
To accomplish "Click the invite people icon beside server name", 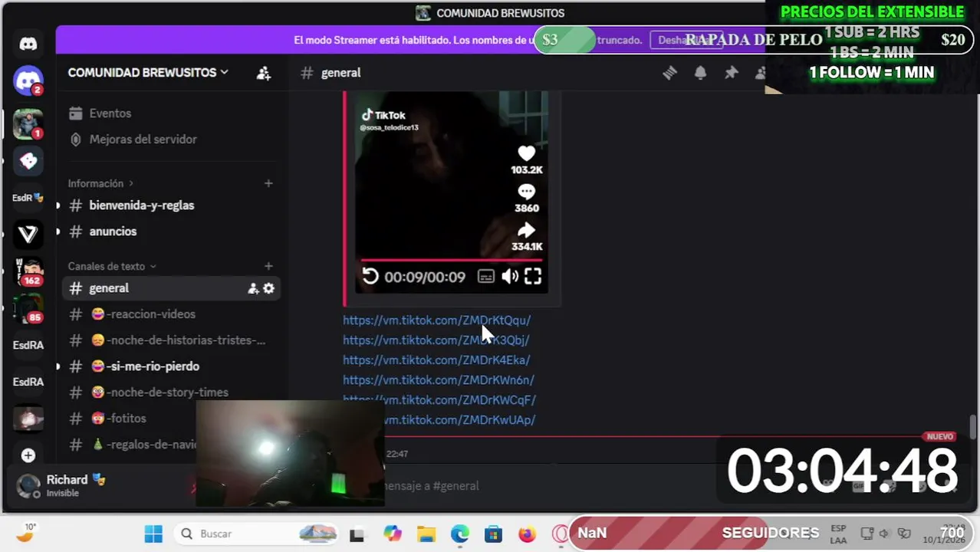I will tap(263, 73).
